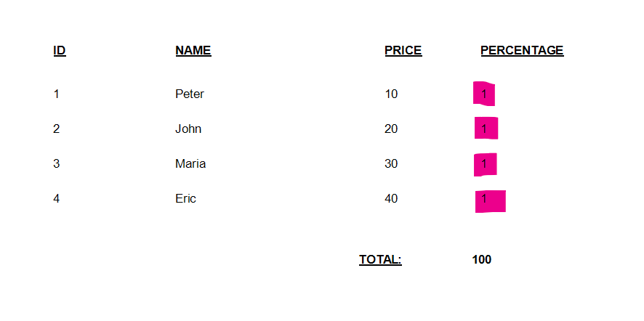The width and height of the screenshot is (644, 321).
Task: Click the PRICE column header
Action: click(403, 51)
